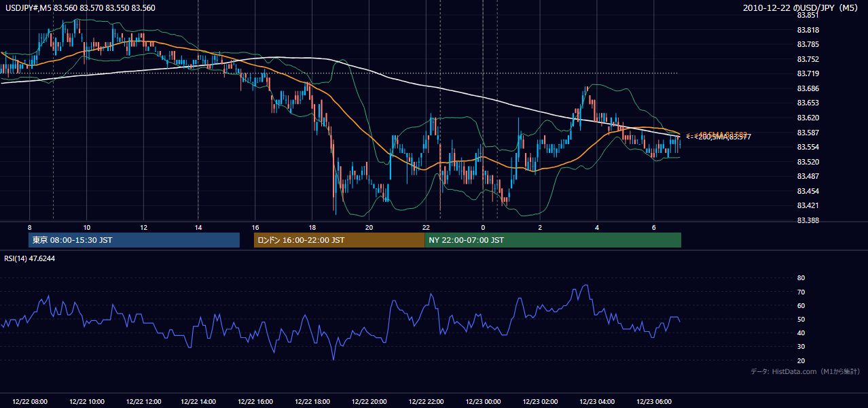This screenshot has height=408, width=868.
Task: Click hour tick label 18 under price chart
Action: [x=312, y=227]
